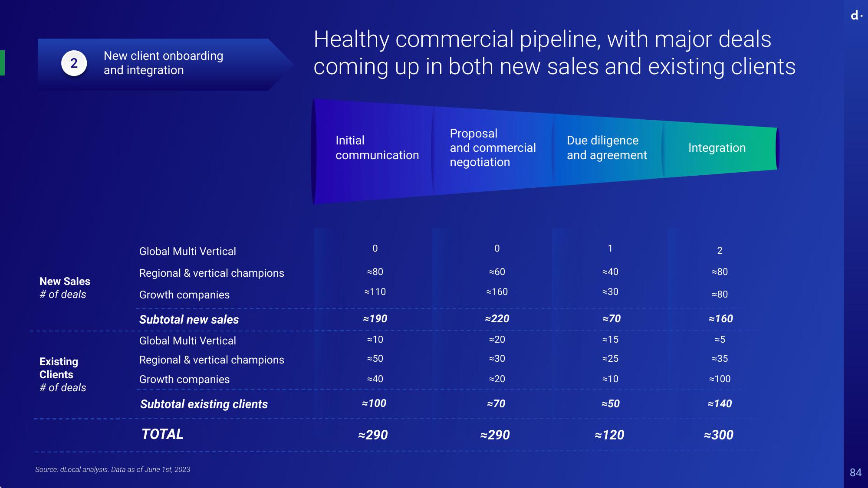Click the ≈25 existing regional champions due diligence value

pyautogui.click(x=610, y=359)
